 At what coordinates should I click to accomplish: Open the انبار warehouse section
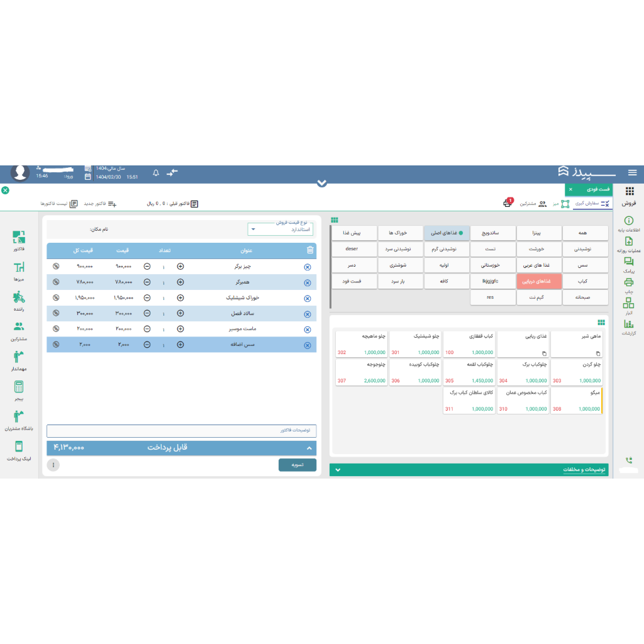629,306
